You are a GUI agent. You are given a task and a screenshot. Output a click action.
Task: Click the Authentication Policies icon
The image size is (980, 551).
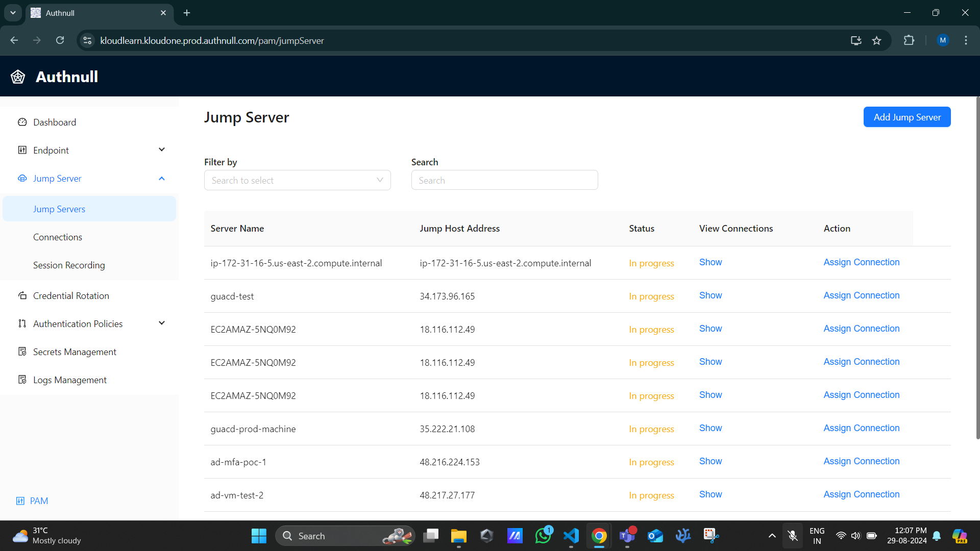pyautogui.click(x=23, y=323)
